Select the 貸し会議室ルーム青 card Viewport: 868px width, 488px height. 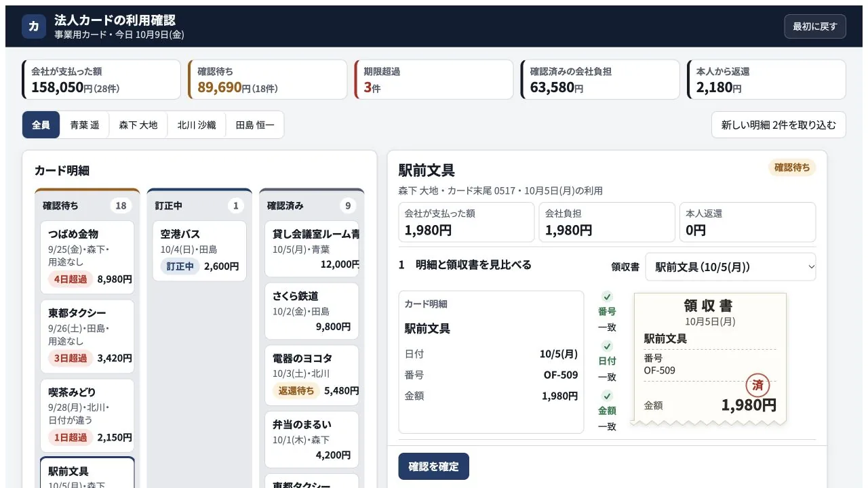pyautogui.click(x=312, y=249)
